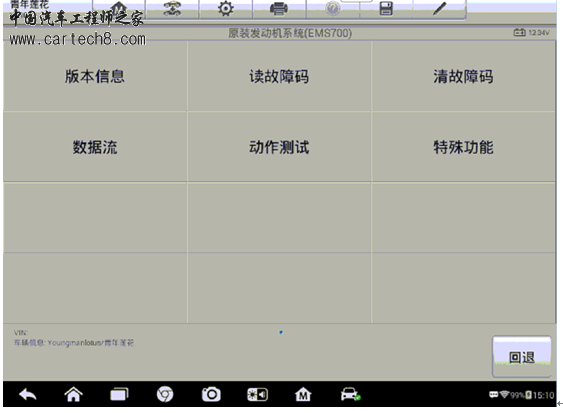563x413 pixels.
Task: Select 清故障码 clear fault codes
Action: [x=463, y=76]
